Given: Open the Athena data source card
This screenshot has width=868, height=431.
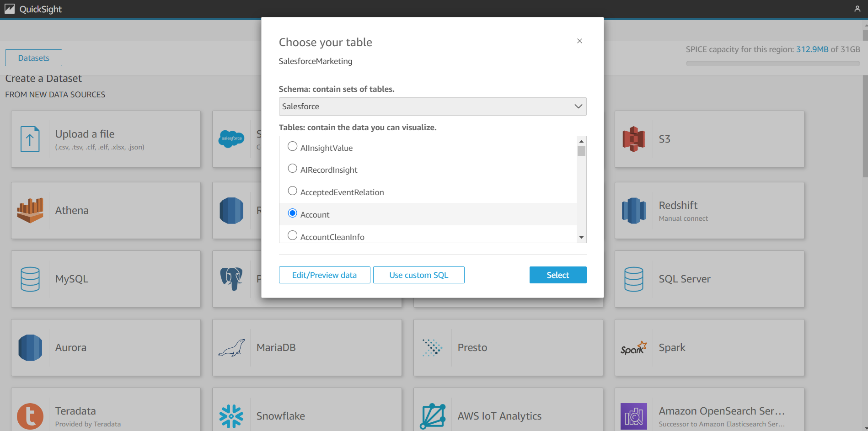Looking at the screenshot, I should click(x=106, y=210).
